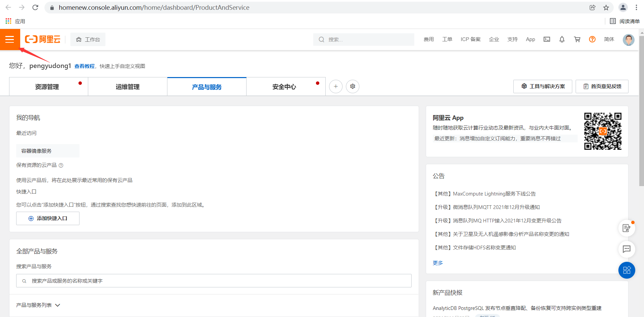Screen dimensions: 644x317
Task: Open the user avatar account menu
Action: [x=629, y=40]
